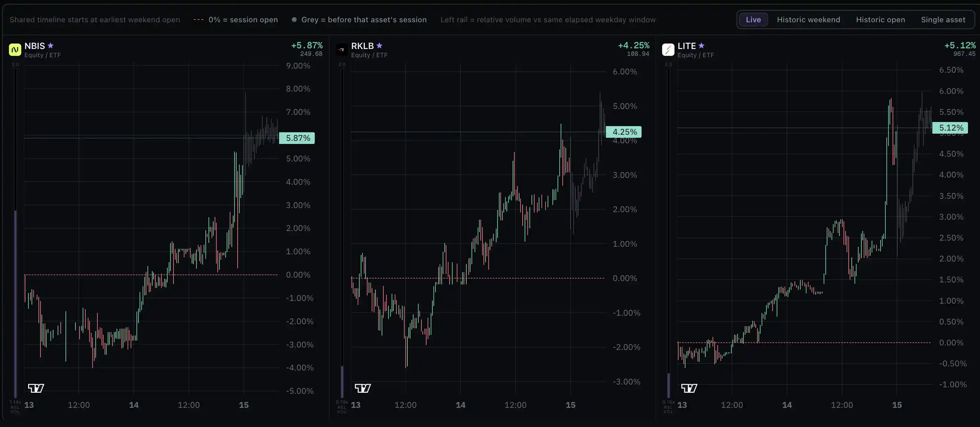Viewport: 980px width, 427px height.
Task: Click the 0.19x REL VOL label under RKLB
Action: [342, 407]
